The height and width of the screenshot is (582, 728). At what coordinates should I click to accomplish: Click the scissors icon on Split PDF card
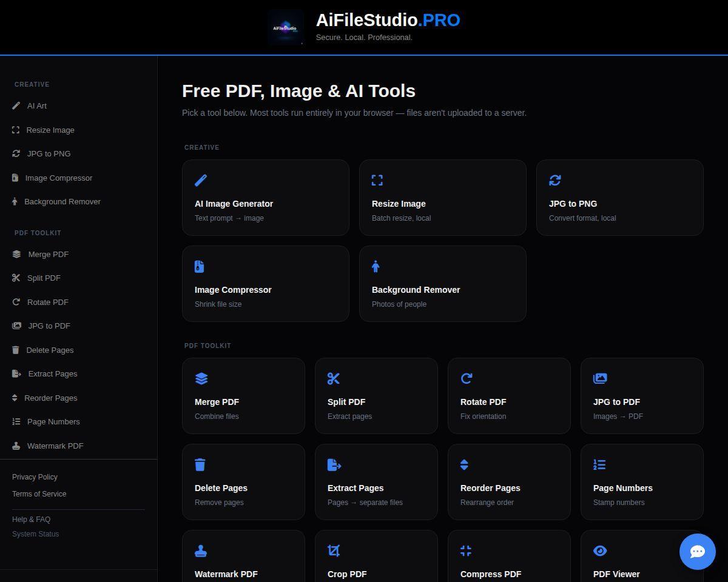pyautogui.click(x=334, y=378)
